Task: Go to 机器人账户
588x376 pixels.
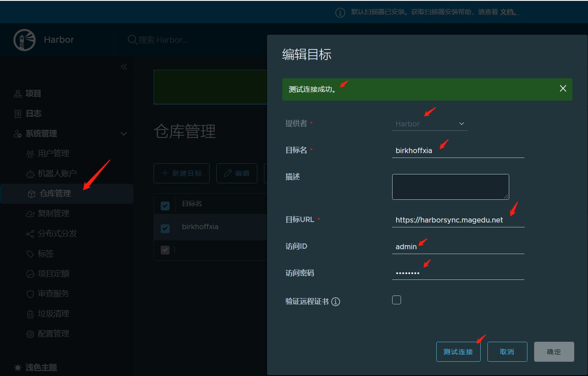Action: click(57, 174)
